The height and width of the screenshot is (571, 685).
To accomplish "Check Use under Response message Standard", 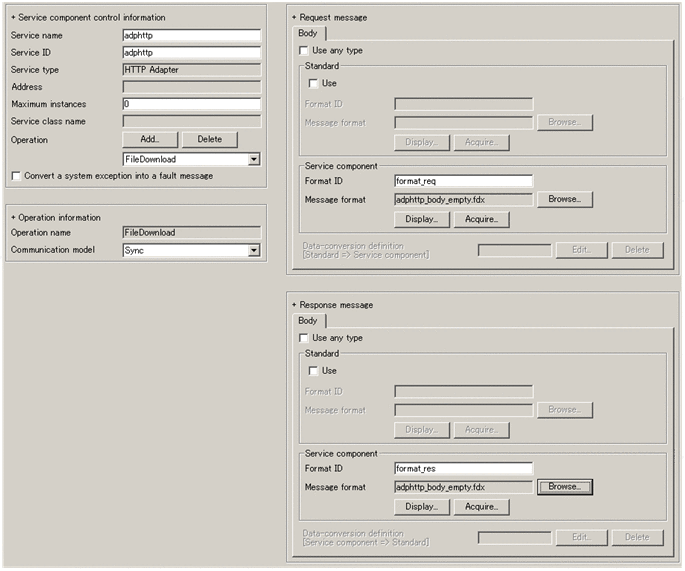I will pyautogui.click(x=314, y=371).
